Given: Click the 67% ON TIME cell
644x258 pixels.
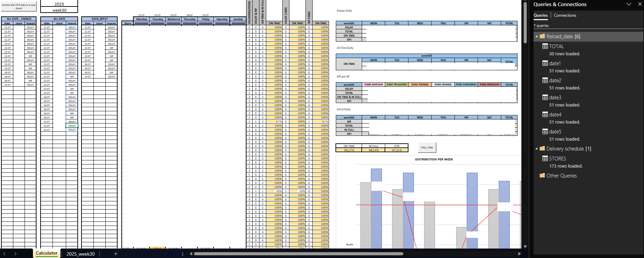Looking at the screenshot, I should [x=274, y=121].
